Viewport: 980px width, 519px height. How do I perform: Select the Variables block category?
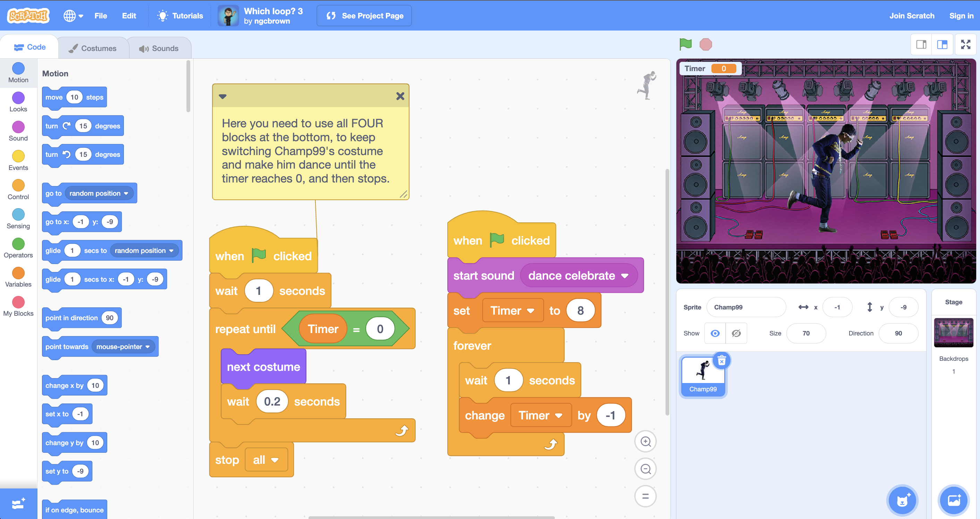(x=18, y=277)
